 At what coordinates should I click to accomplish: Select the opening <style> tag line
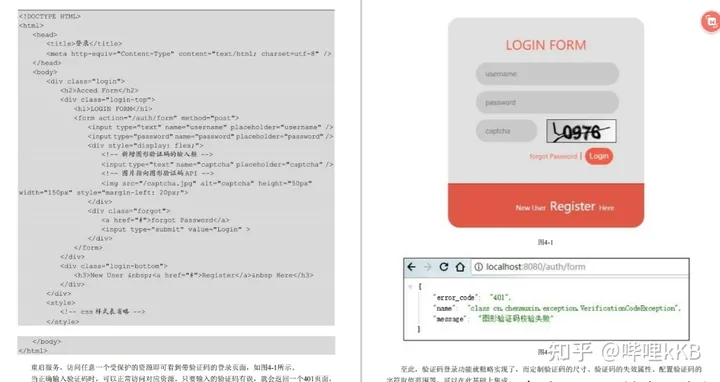pyautogui.click(x=60, y=303)
